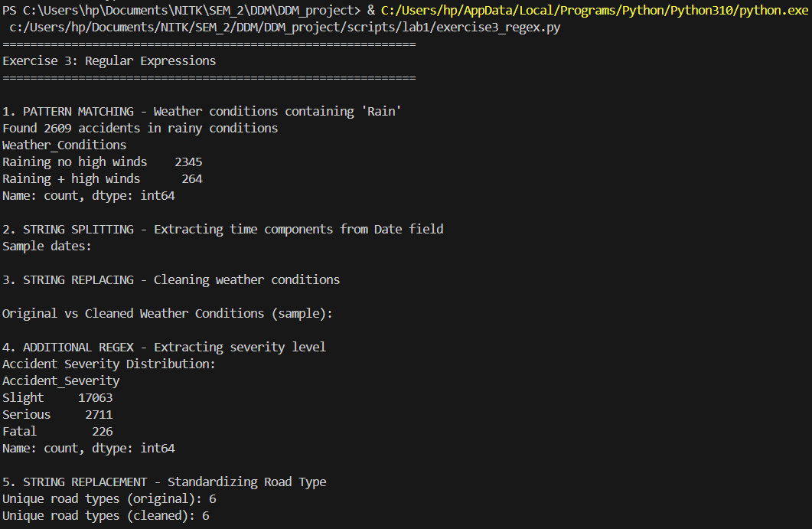812x529 pixels.
Task: Click the 'Weather_Conditions' column label
Action: click(64, 145)
